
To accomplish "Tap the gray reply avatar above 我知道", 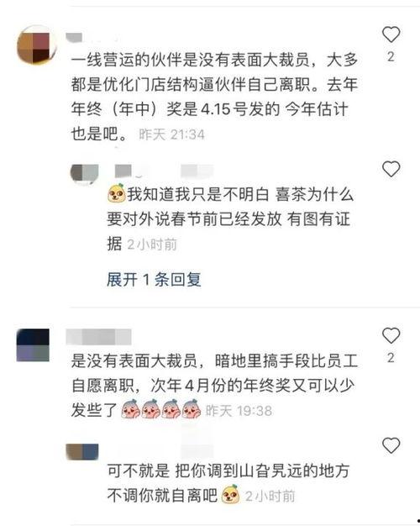I will pos(84,174).
